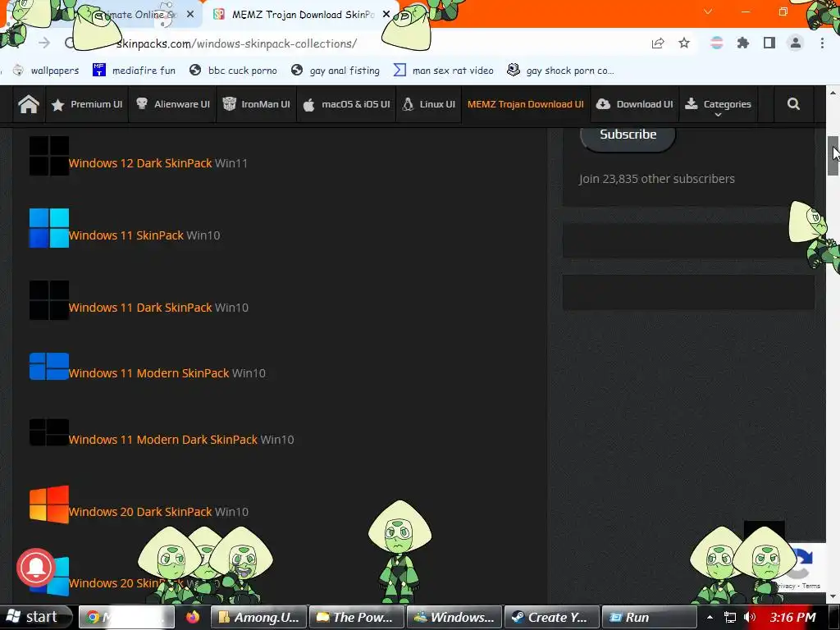Click the orange Windows 20 Dark logo
840x630 pixels.
click(x=48, y=504)
